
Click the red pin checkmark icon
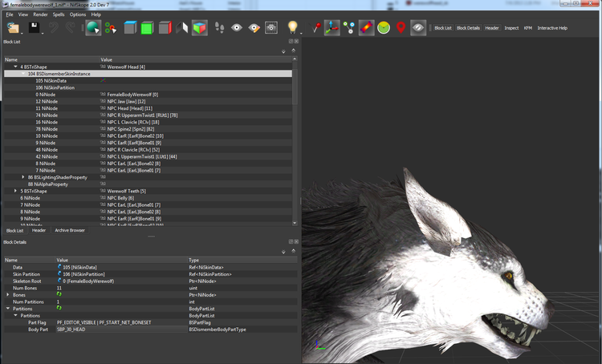click(x=315, y=27)
